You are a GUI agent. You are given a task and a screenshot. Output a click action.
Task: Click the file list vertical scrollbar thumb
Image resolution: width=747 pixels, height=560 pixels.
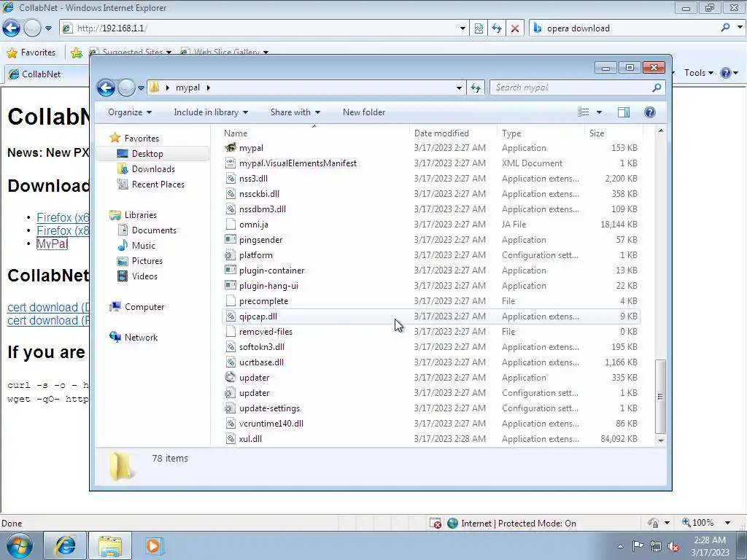pyautogui.click(x=660, y=396)
